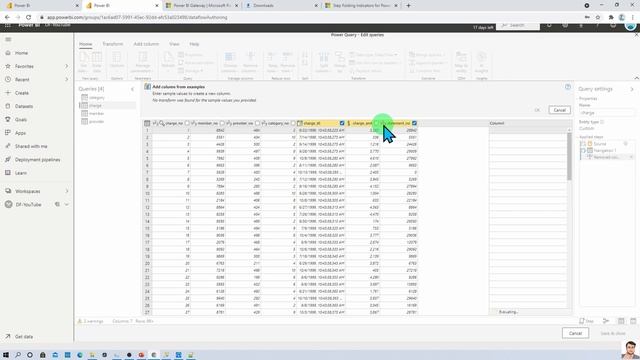640x360 pixels.
Task: Tick the category_no column checkbox
Action: pos(293,123)
